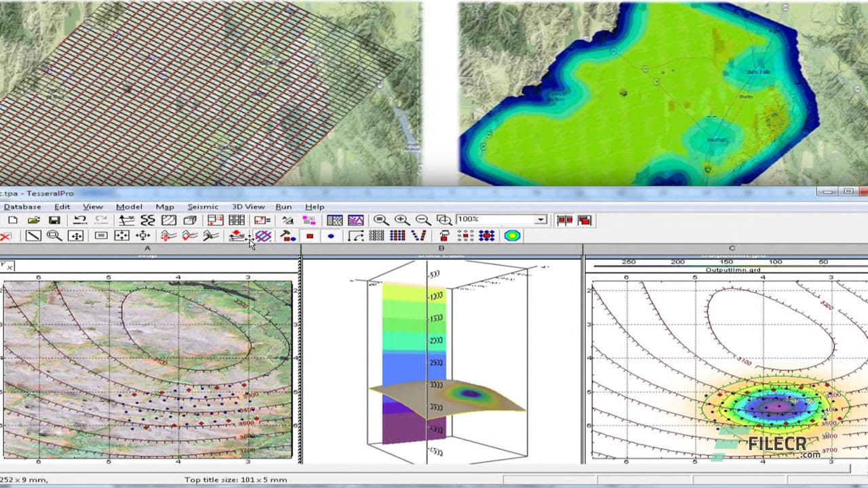Create a new project document
The height and width of the screenshot is (488, 868).
point(12,220)
